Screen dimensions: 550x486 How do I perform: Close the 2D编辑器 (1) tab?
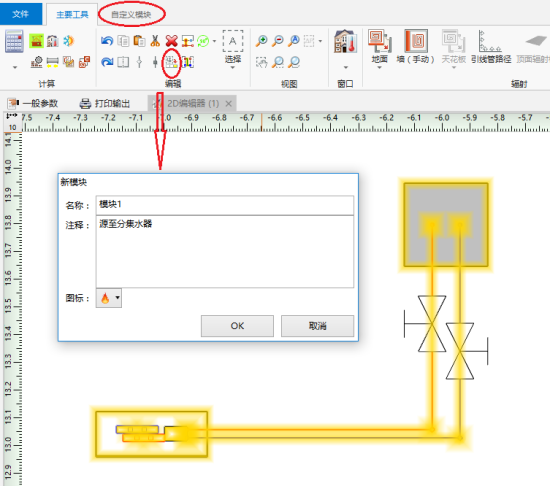tap(229, 103)
